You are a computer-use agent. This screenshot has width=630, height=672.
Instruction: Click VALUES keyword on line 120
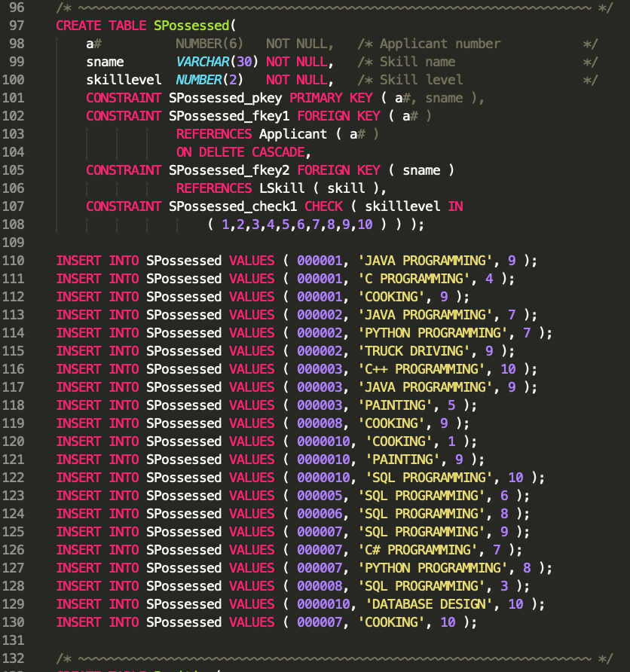coord(252,441)
